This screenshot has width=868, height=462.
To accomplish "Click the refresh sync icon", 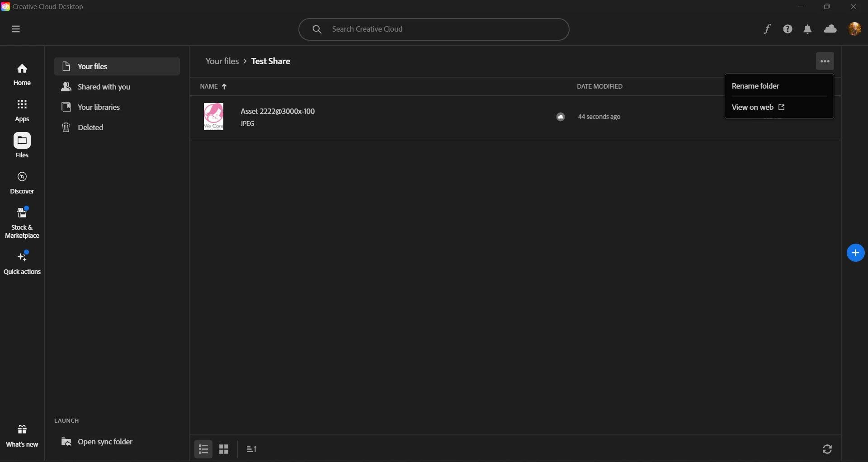I will (x=828, y=449).
